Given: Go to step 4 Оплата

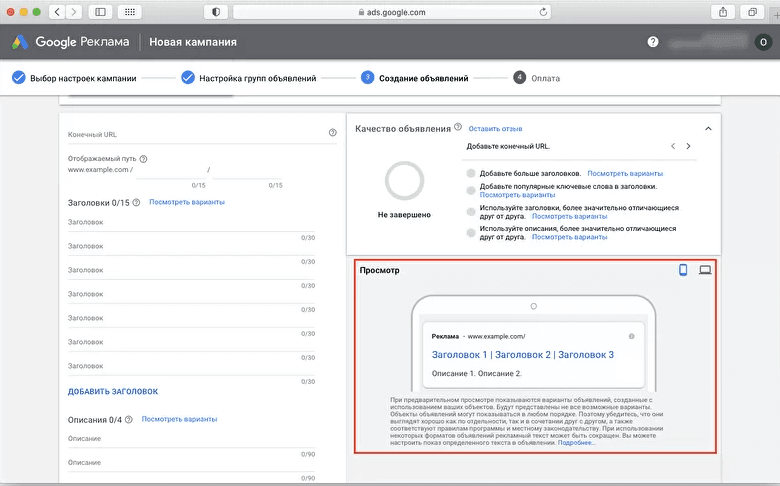Looking at the screenshot, I should pos(537,78).
